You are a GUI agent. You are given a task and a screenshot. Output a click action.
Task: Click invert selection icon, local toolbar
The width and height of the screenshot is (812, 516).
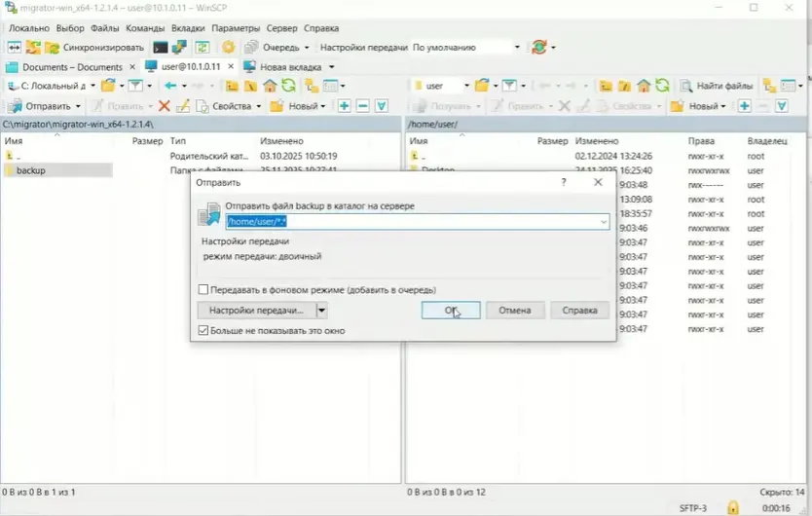coord(382,106)
